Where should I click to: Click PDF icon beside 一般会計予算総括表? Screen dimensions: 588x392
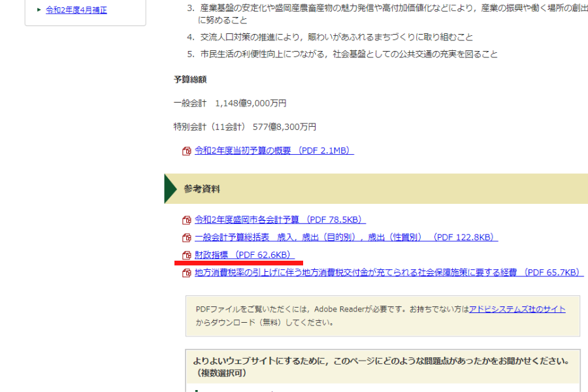click(x=187, y=238)
